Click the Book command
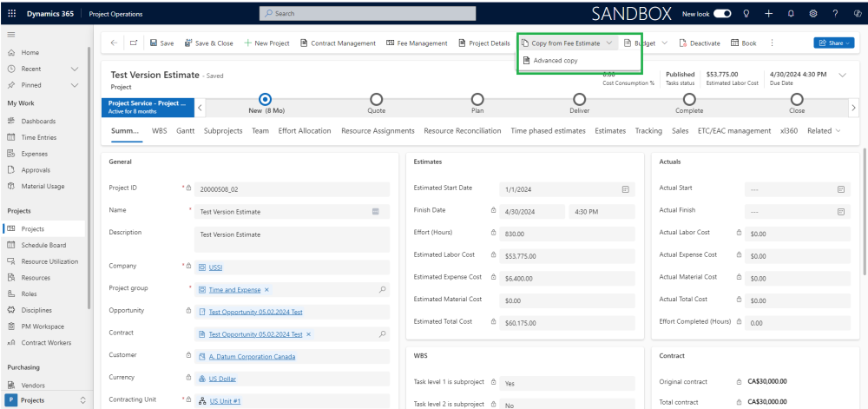This screenshot has width=868, height=409. coord(744,43)
